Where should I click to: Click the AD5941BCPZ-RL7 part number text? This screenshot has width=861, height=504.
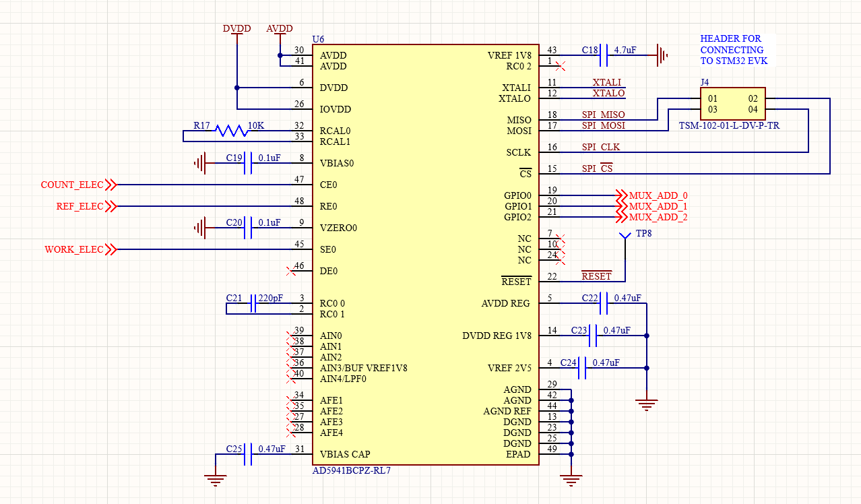[351, 471]
